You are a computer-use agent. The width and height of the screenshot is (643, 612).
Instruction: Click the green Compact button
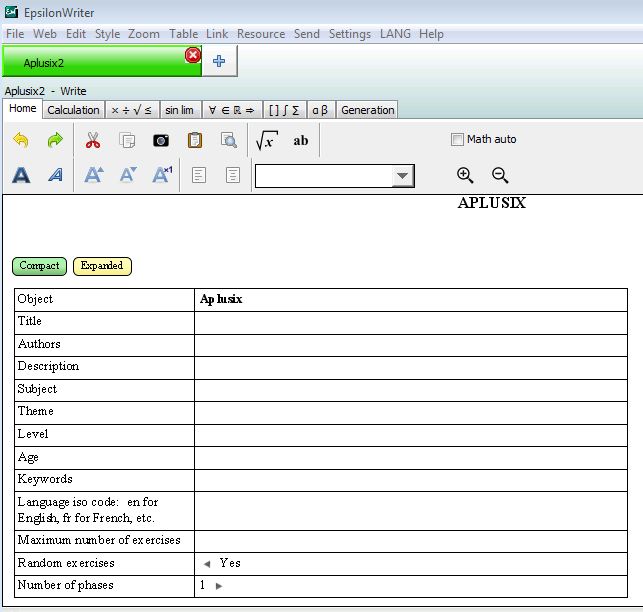[39, 266]
